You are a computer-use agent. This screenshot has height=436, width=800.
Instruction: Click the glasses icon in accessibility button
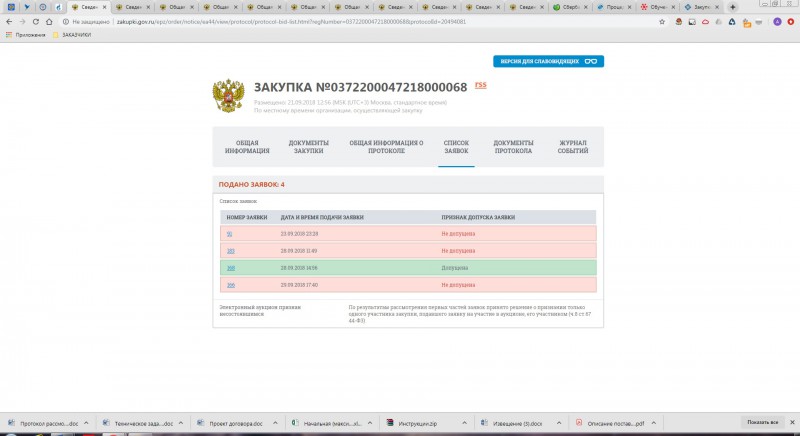(x=590, y=61)
